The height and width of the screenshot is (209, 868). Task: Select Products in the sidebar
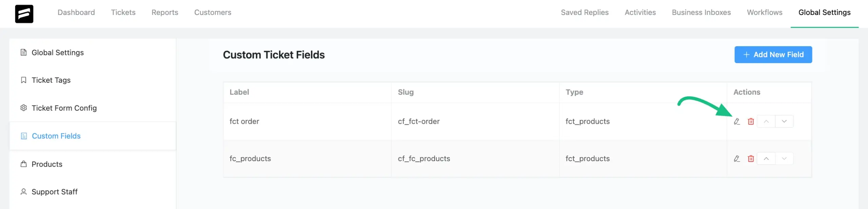(x=47, y=165)
